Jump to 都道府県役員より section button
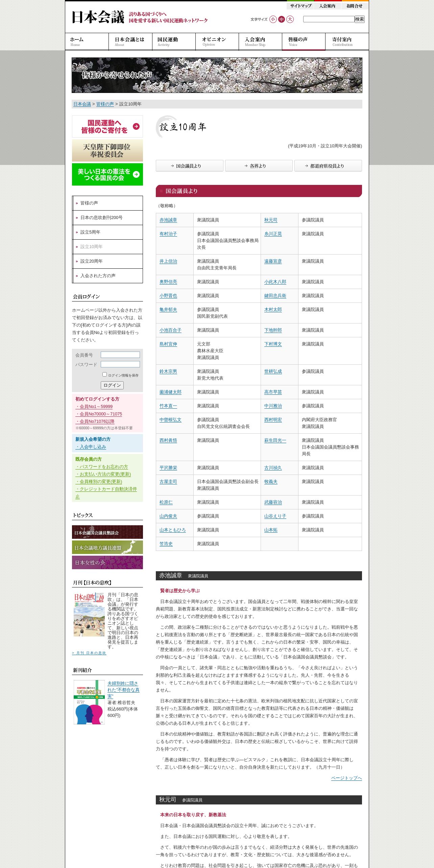Image resolution: width=434 pixels, height=868 pixels. [x=328, y=166]
